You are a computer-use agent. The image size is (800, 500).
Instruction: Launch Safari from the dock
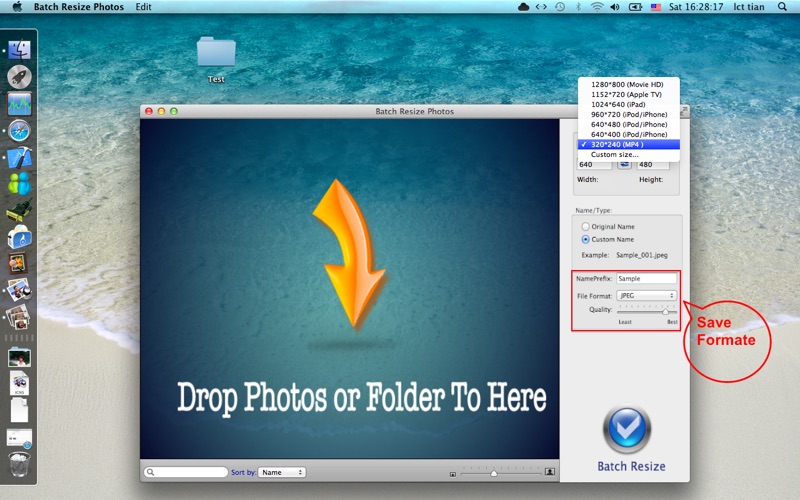pyautogui.click(x=19, y=130)
